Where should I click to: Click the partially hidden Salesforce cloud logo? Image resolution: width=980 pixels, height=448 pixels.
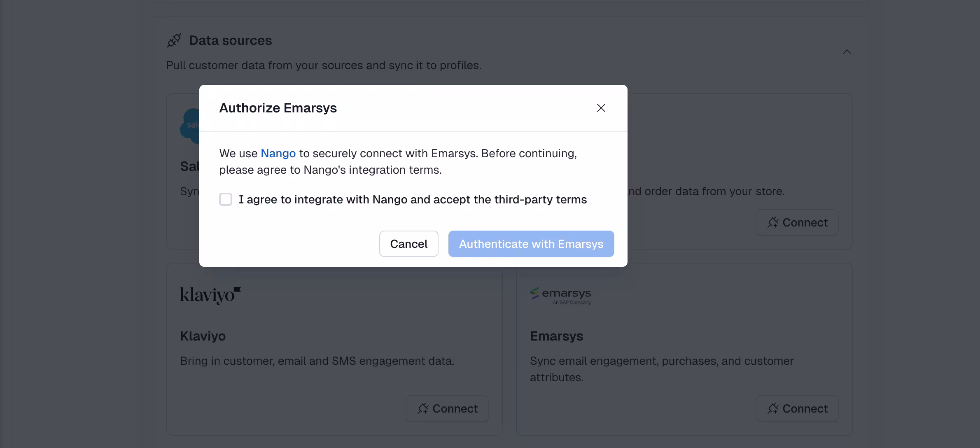(x=190, y=126)
